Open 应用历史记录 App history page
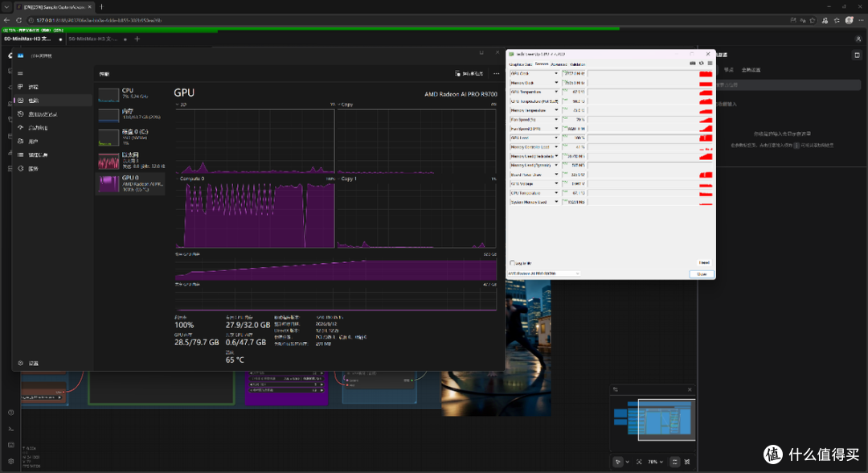Viewport: 868px width, 473px height. (x=52, y=114)
